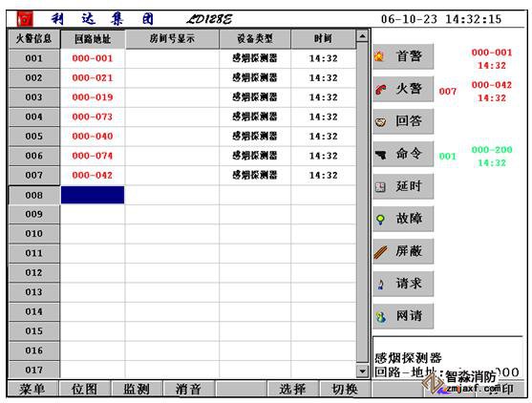532x403 pixels.
Task: Click the red logo icon beside 利达集团
Action: pos(25,19)
